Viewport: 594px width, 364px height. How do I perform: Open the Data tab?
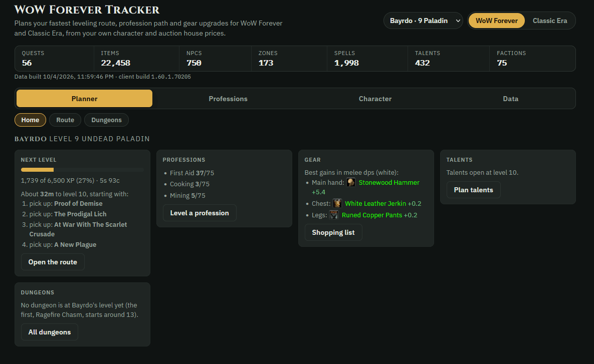[510, 98]
